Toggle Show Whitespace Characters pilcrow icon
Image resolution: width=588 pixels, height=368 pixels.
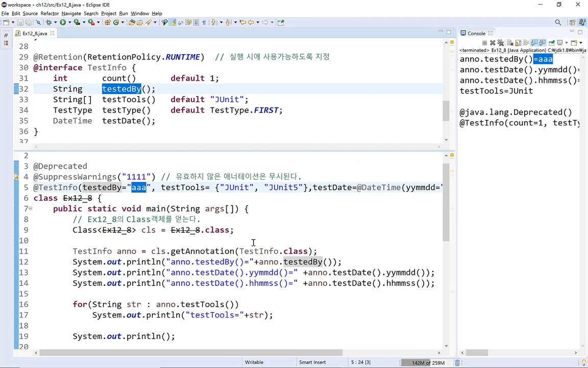204,22
